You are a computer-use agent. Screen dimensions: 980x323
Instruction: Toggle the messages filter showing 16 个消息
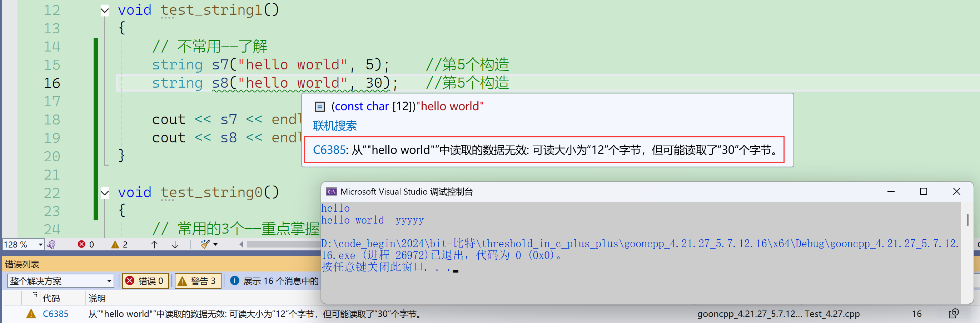click(275, 281)
